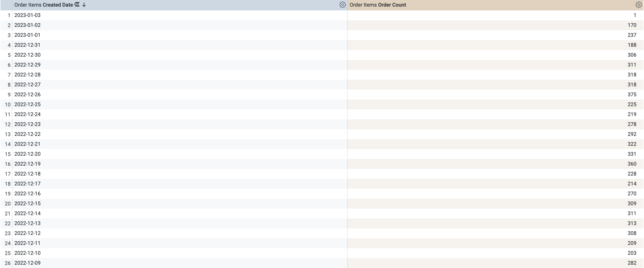Click order count value 308

pyautogui.click(x=632, y=233)
